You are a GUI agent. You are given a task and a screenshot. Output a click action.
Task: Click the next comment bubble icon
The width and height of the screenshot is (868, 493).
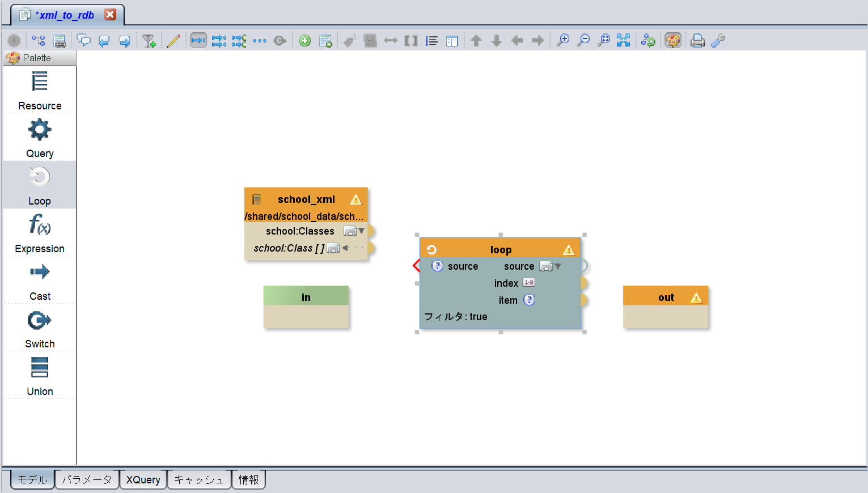125,41
